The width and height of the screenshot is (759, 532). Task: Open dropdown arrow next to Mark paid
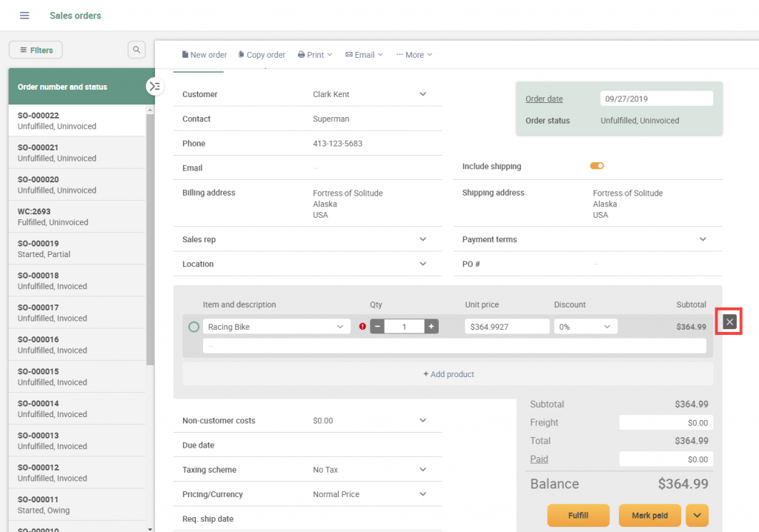(697, 515)
